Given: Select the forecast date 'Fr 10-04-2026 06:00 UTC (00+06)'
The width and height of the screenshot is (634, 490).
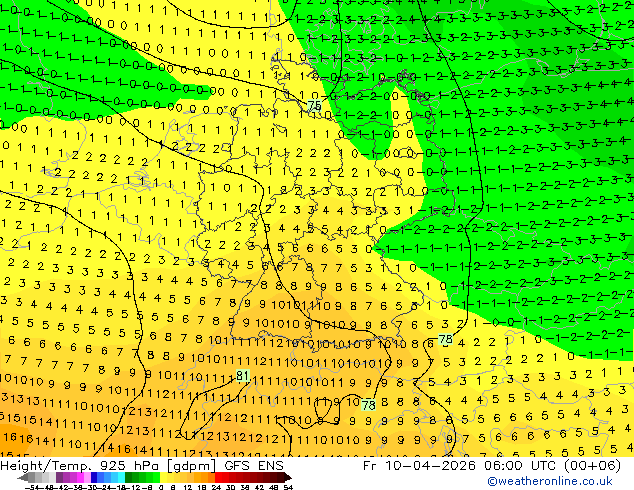Looking at the screenshot, I should click(x=492, y=466).
